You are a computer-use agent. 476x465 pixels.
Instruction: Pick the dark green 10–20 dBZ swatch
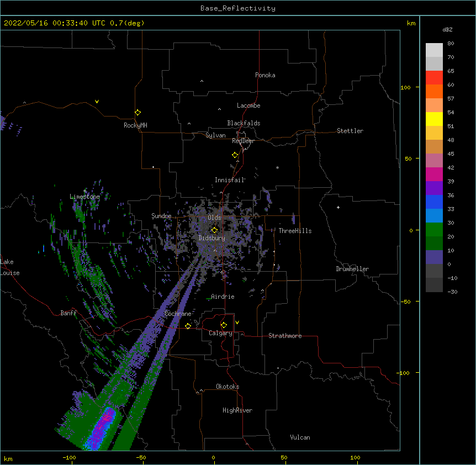click(434, 244)
